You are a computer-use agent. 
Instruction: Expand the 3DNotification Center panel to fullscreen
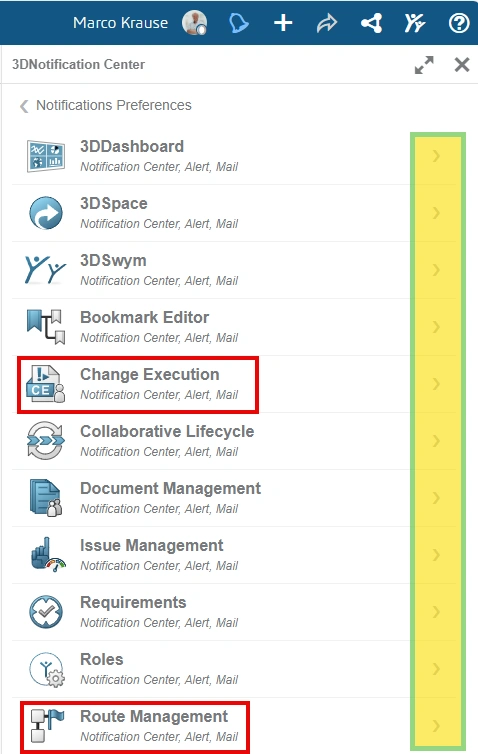(x=424, y=65)
